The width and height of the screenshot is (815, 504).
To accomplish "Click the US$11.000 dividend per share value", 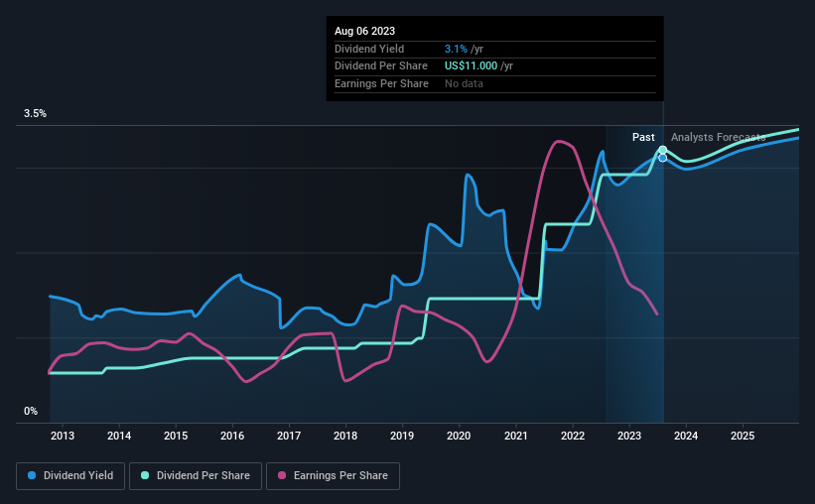I will [471, 66].
